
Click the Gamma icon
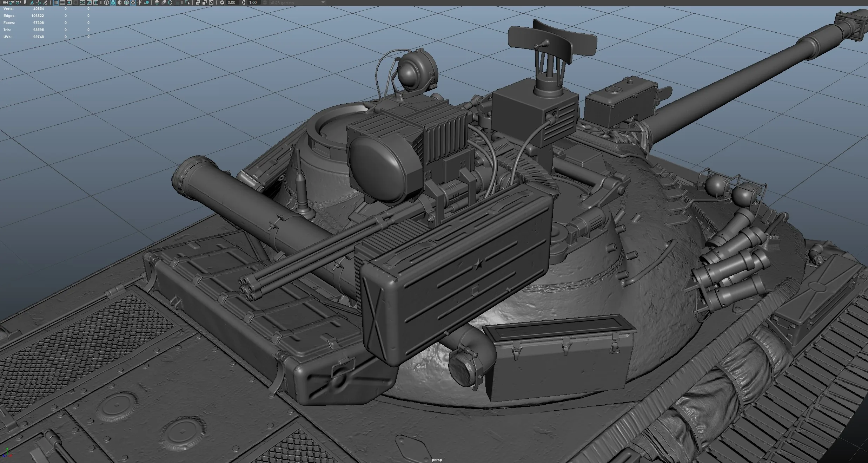244,2
